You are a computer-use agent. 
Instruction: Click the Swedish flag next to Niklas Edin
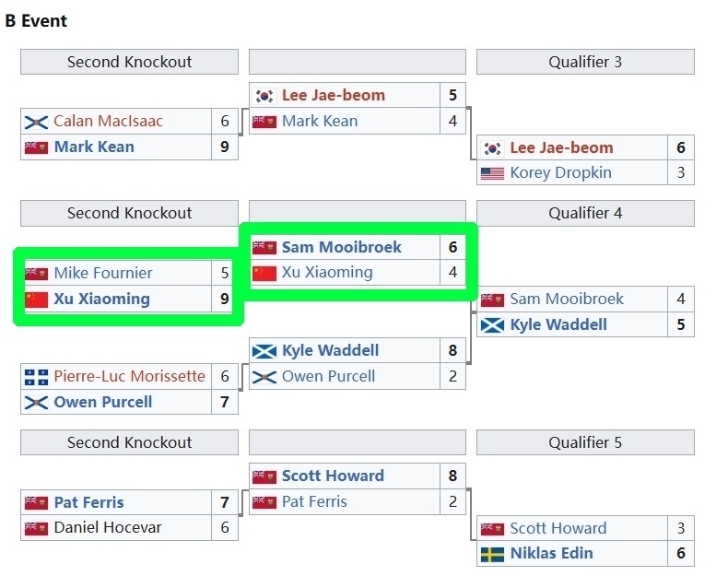coord(492,554)
